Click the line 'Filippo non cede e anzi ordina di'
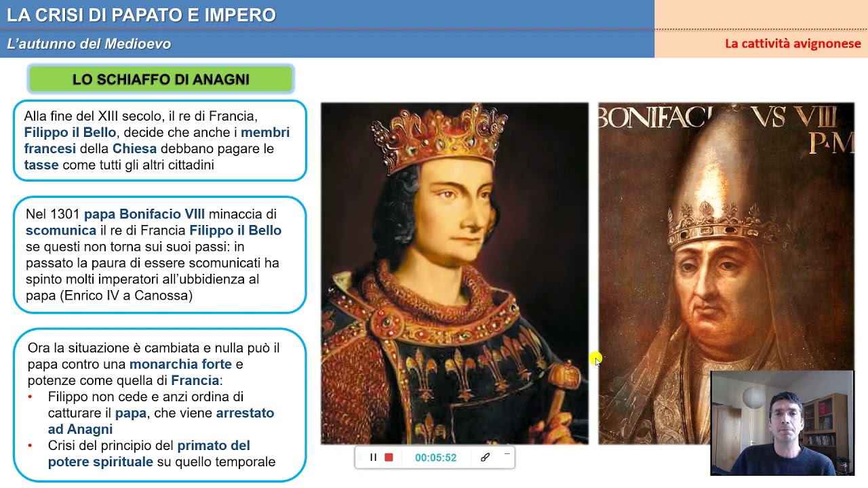868x488 pixels. point(146,396)
